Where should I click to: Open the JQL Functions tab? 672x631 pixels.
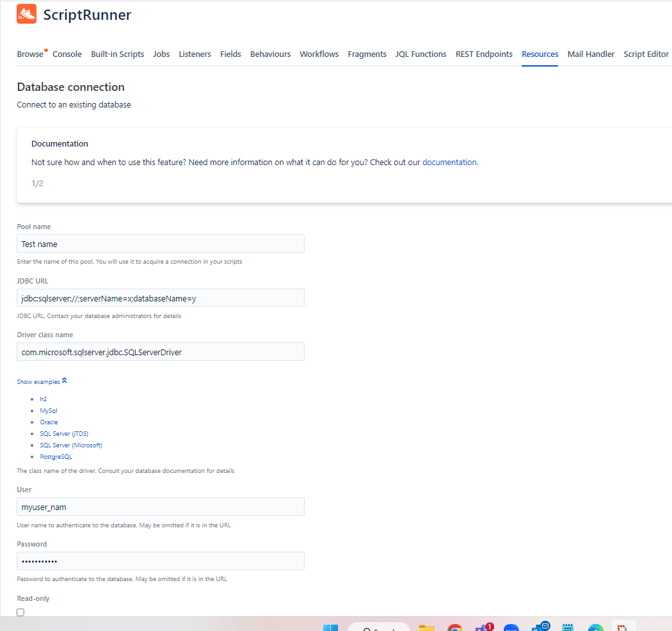click(421, 54)
